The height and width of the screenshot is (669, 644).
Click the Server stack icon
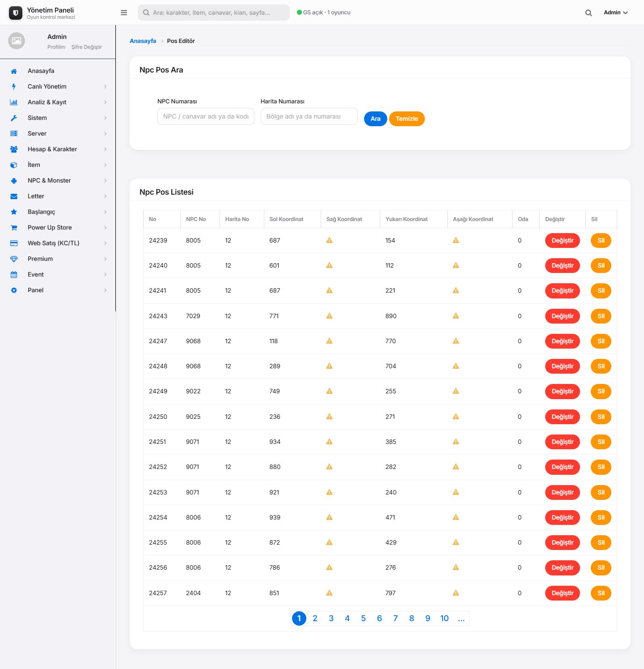tap(14, 134)
